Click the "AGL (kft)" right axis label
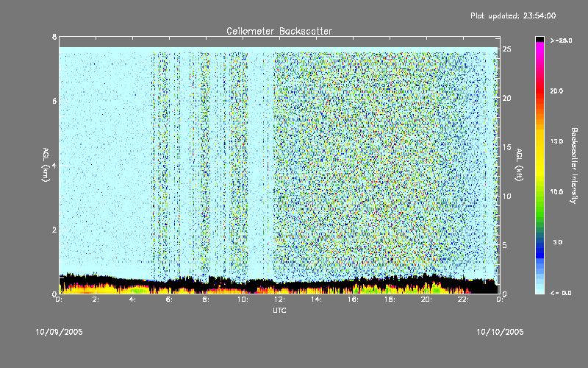This screenshot has height=368, width=588. click(519, 165)
